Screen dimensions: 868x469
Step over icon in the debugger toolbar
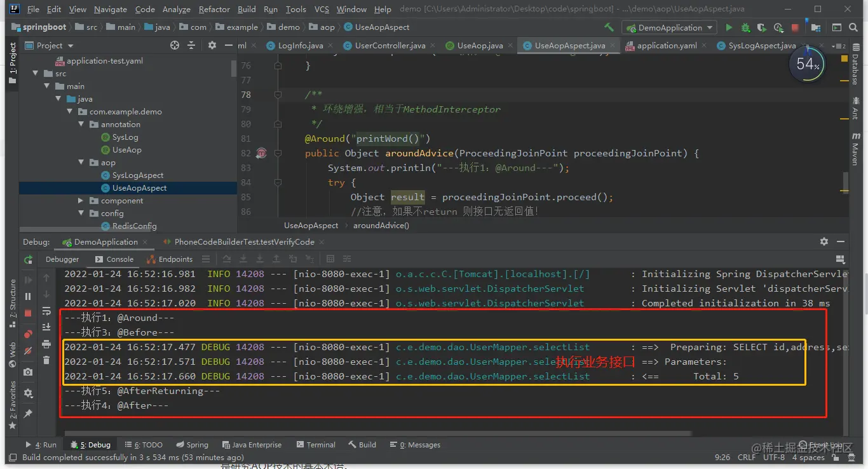click(227, 259)
